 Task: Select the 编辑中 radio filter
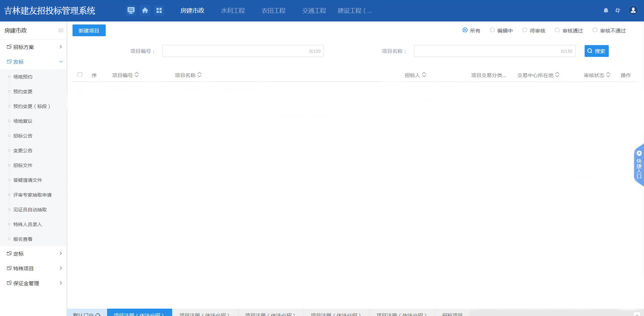coord(492,30)
